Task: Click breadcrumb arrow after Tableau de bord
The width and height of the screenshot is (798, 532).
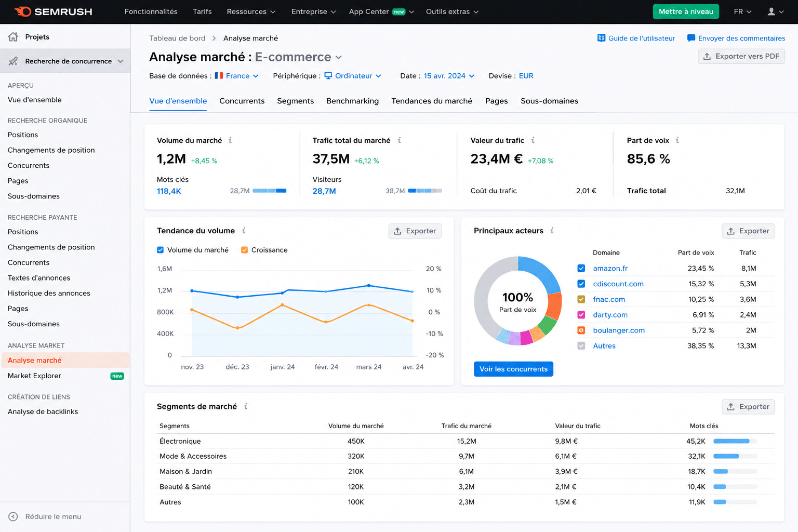Action: click(214, 38)
